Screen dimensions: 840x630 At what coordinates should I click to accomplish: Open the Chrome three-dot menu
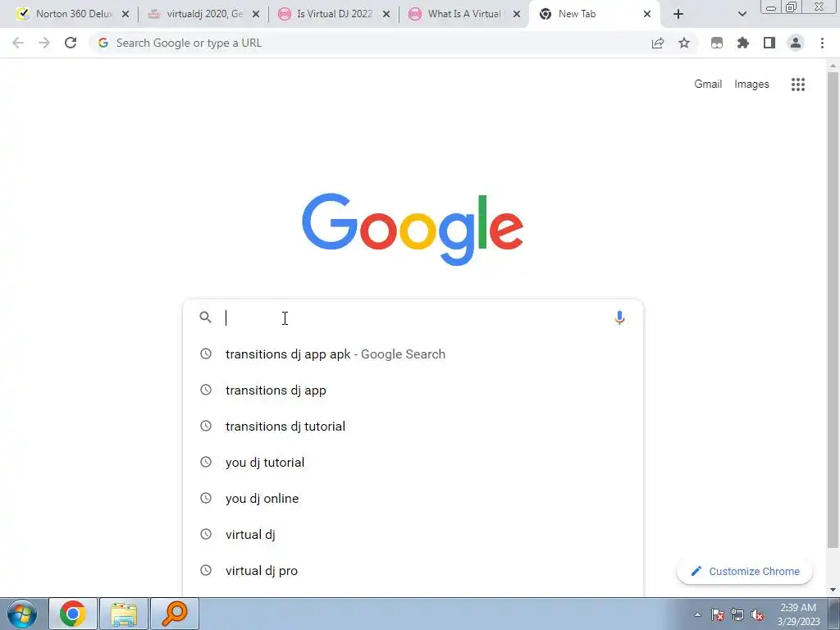(x=822, y=43)
